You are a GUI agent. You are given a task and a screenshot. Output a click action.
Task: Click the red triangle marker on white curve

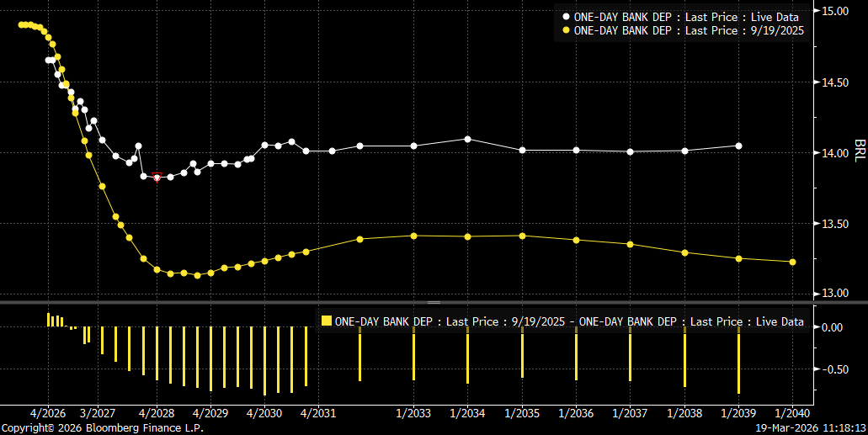tap(157, 177)
